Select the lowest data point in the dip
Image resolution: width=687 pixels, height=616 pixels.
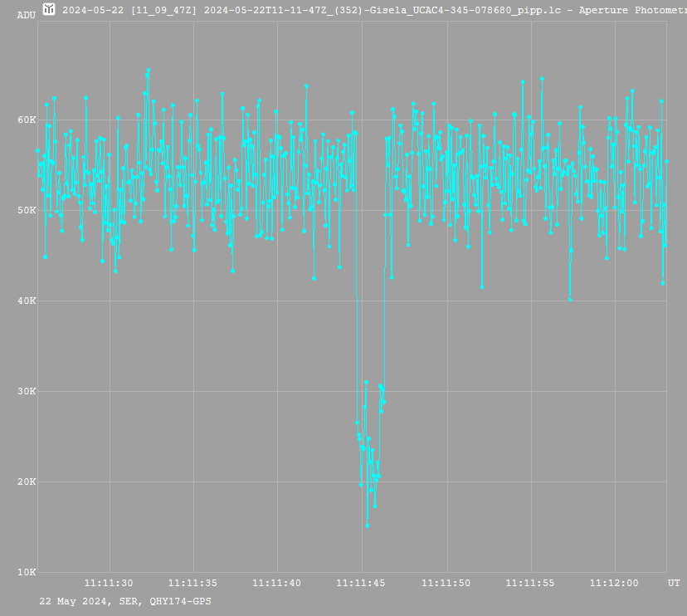click(x=368, y=526)
